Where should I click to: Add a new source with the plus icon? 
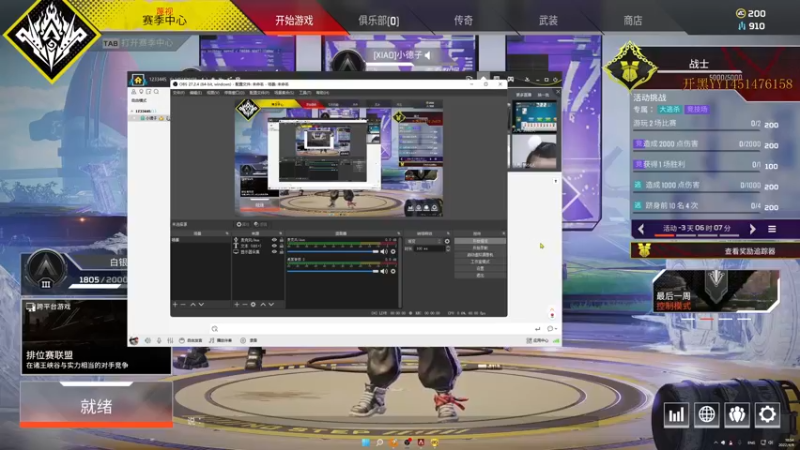coord(237,304)
